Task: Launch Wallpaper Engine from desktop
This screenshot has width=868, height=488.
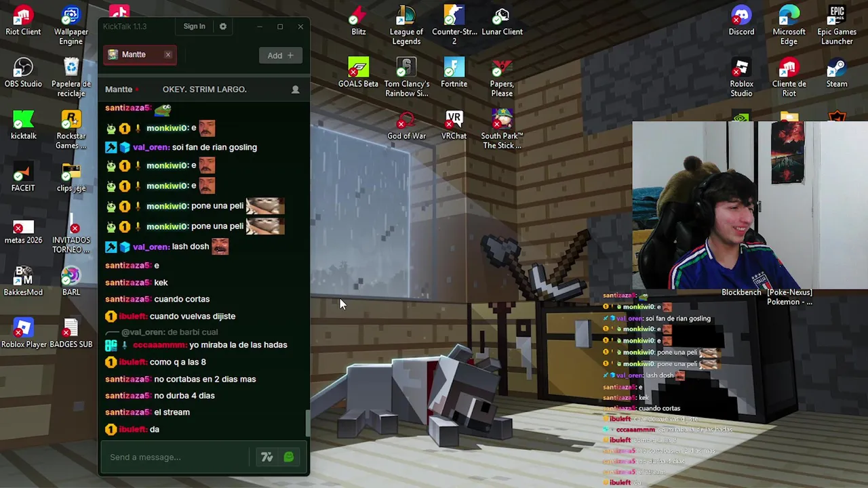Action: click(71, 25)
